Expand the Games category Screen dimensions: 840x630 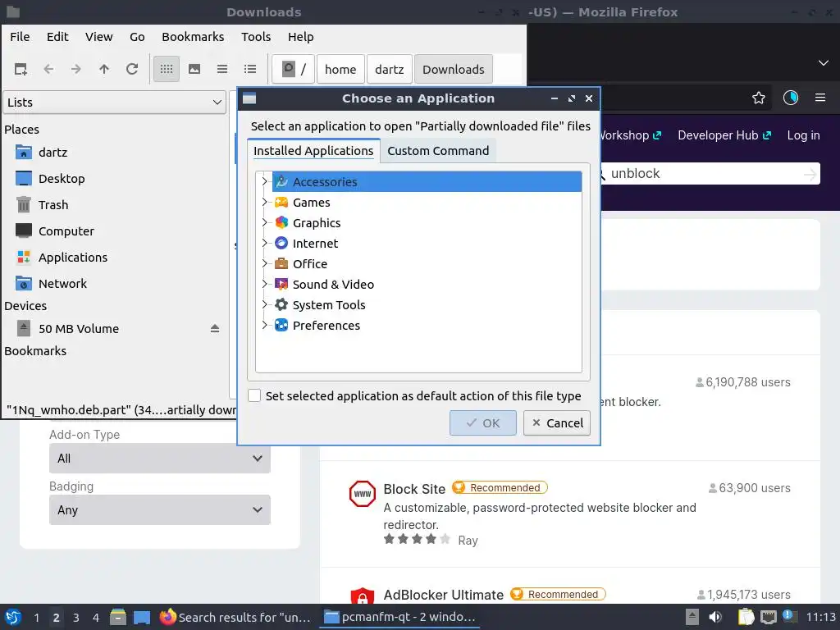[x=264, y=202]
